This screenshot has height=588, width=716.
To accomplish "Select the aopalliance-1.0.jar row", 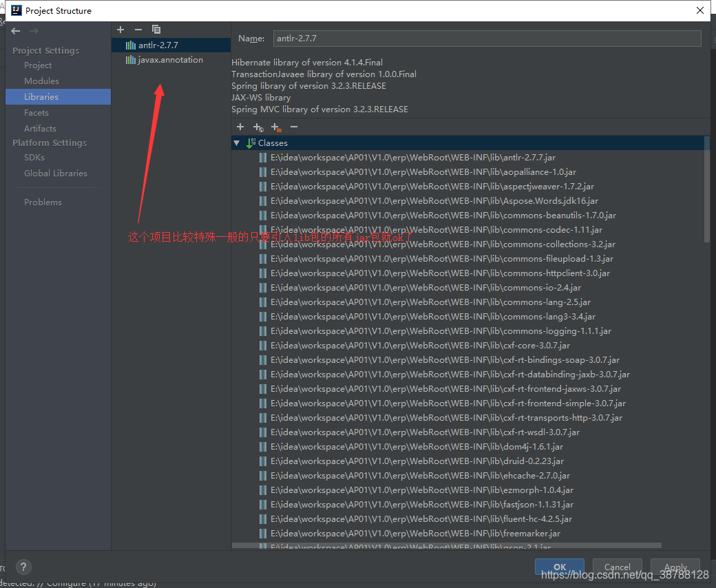I will click(467, 172).
